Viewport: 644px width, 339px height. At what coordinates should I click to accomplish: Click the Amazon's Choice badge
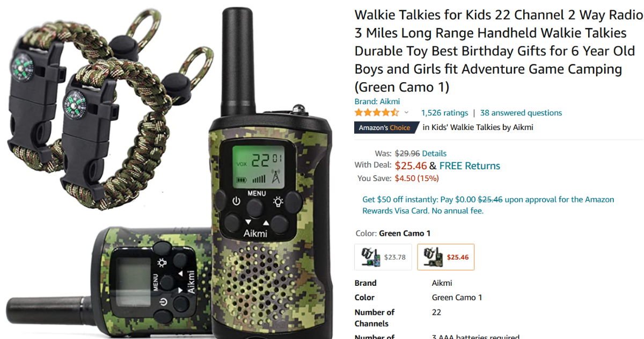tap(385, 128)
